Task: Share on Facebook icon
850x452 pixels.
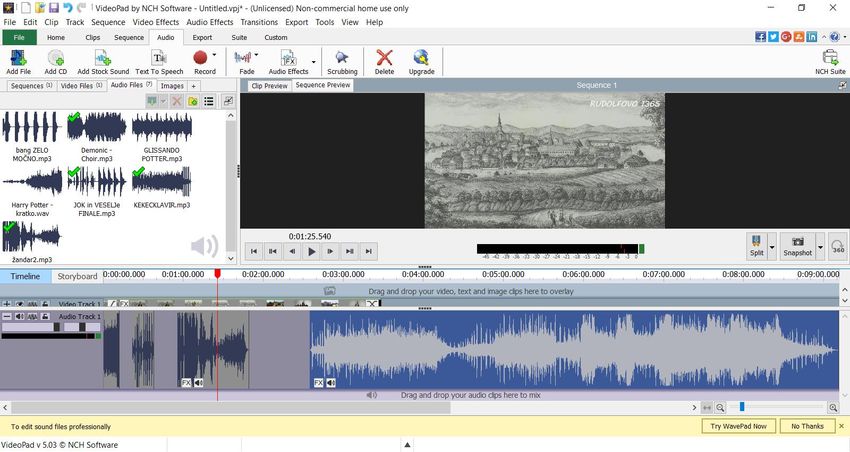Action: click(x=760, y=37)
